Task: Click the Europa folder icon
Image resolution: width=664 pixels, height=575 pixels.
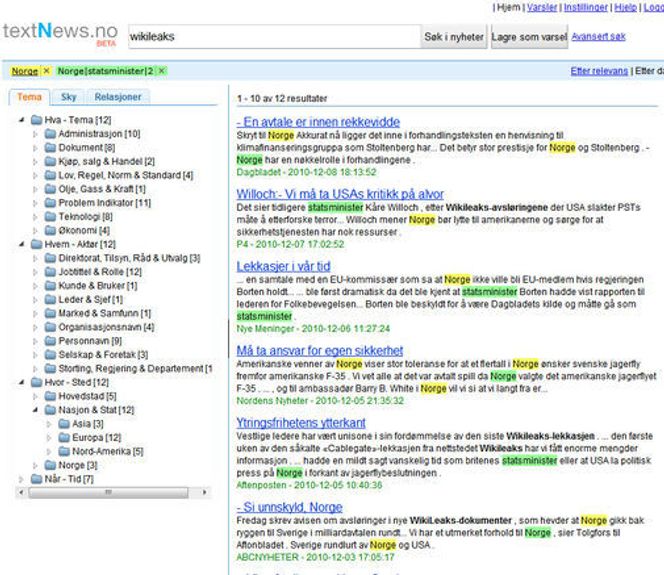Action: [x=64, y=437]
